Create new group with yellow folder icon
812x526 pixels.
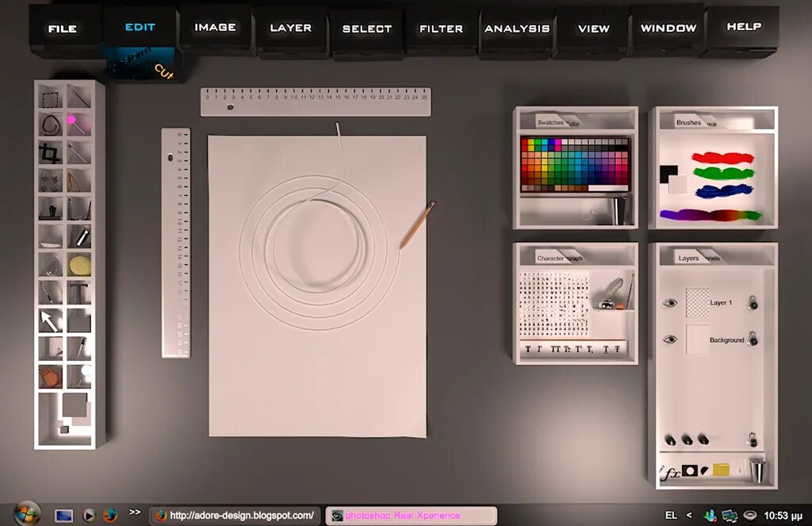click(720, 470)
